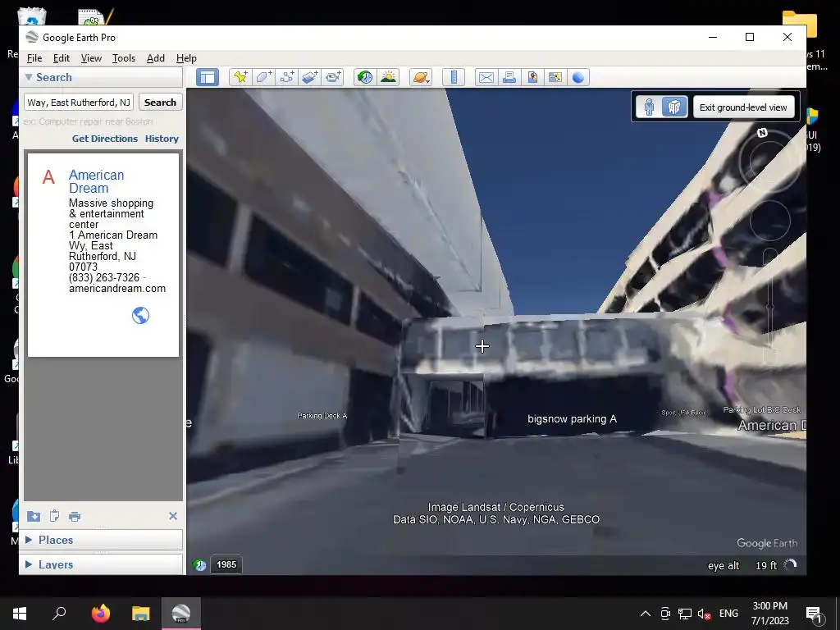
Task: Show hidden tray icons chevron
Action: (x=645, y=614)
